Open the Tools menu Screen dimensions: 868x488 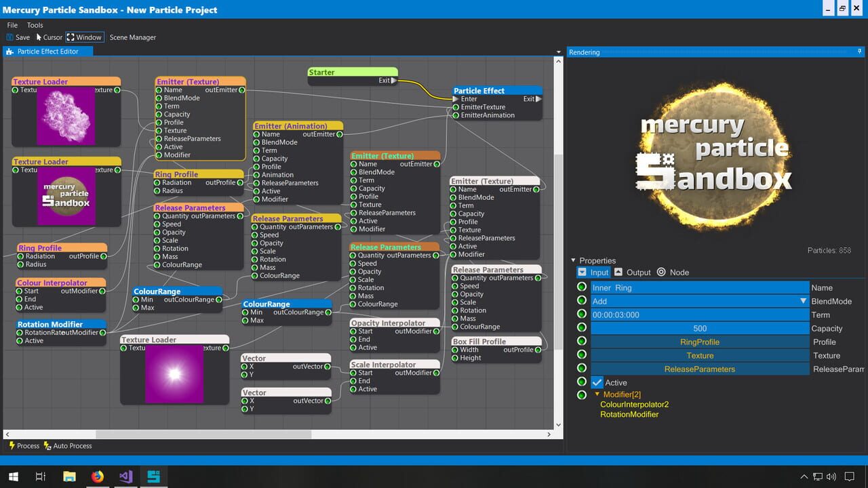(x=35, y=25)
